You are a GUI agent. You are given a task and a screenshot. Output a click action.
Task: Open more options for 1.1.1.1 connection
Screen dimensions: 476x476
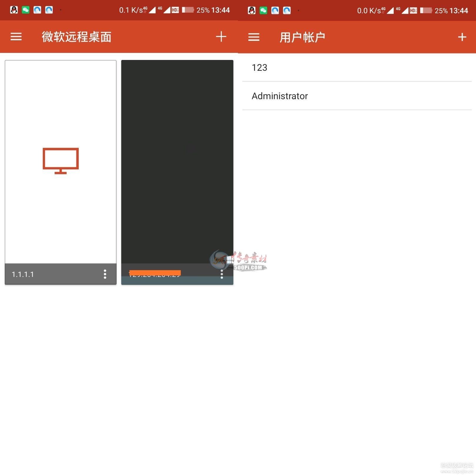(x=105, y=274)
